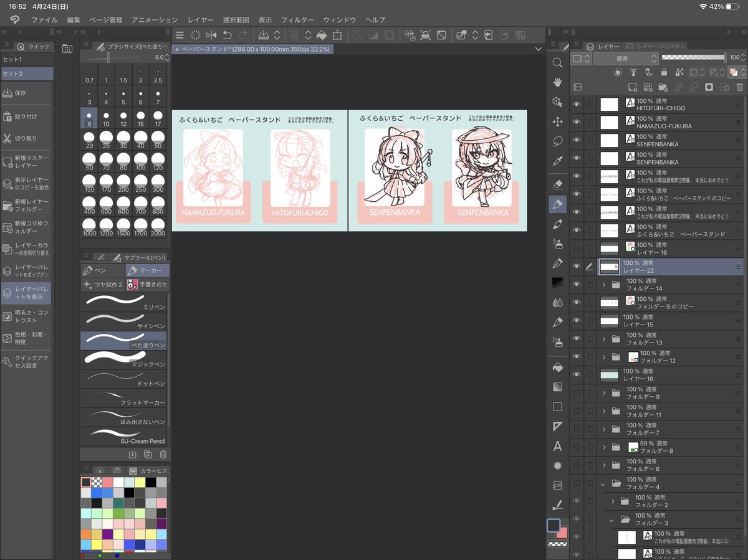The height and width of the screenshot is (560, 748).
Task: Expand the フォルダー 14 layer folder
Action: tap(604, 285)
